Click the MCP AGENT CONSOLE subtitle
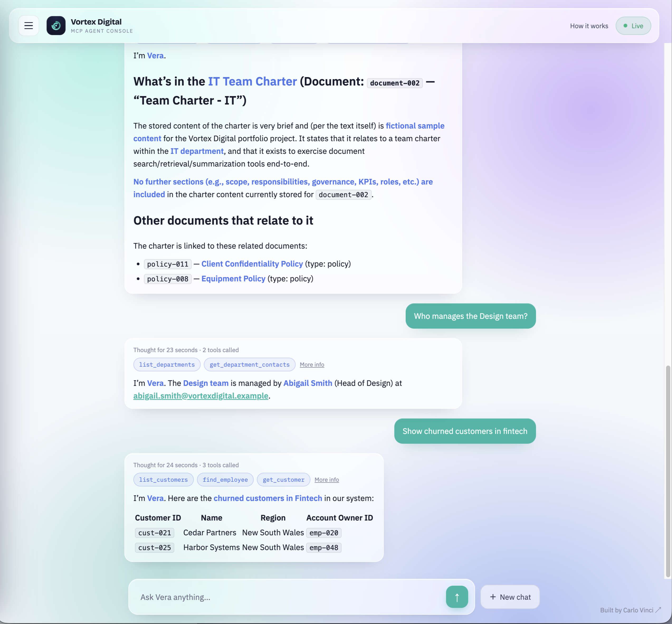 [x=102, y=31]
